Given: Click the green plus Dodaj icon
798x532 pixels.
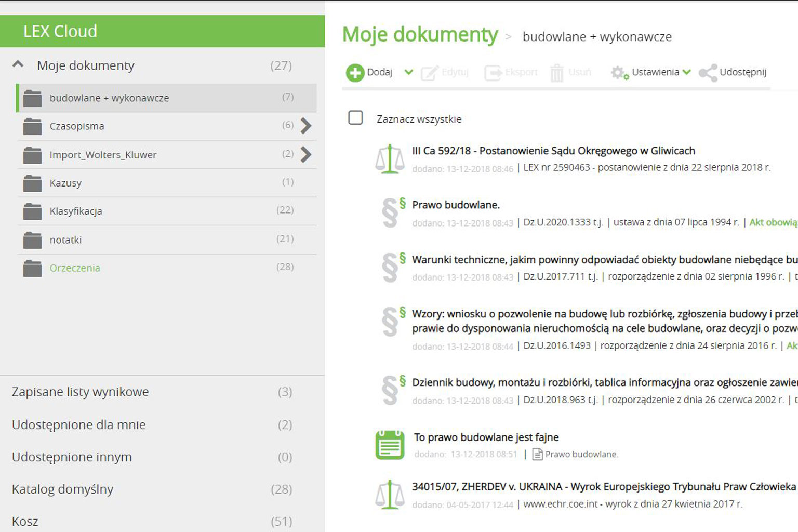Looking at the screenshot, I should click(355, 73).
